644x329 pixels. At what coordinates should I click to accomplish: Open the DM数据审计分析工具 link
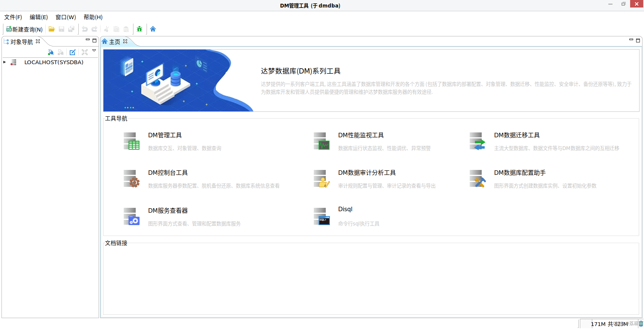(367, 173)
